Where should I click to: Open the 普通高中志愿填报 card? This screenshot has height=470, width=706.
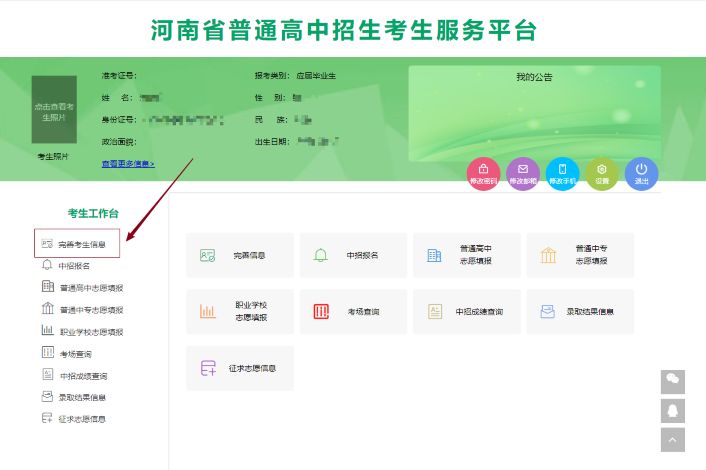click(x=467, y=255)
